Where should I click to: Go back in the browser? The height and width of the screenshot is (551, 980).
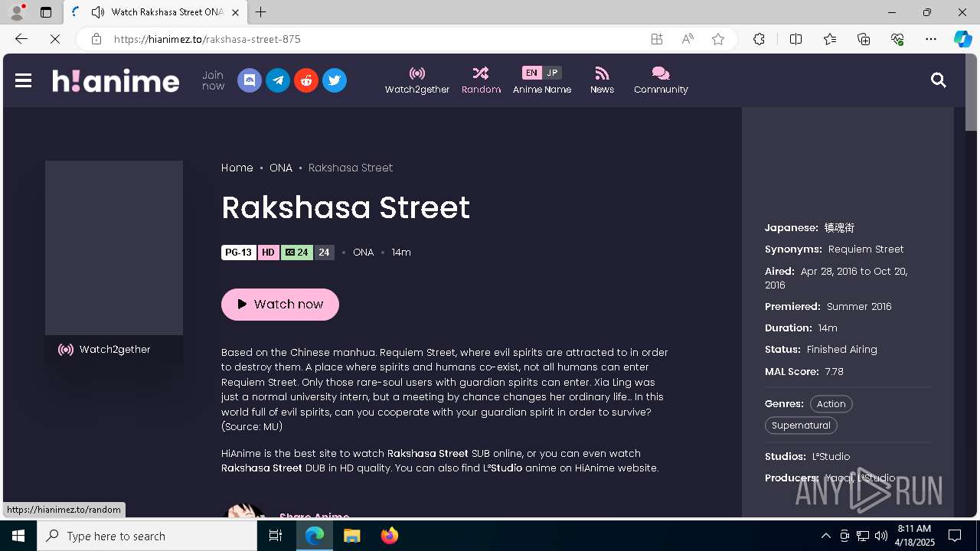coord(21,39)
